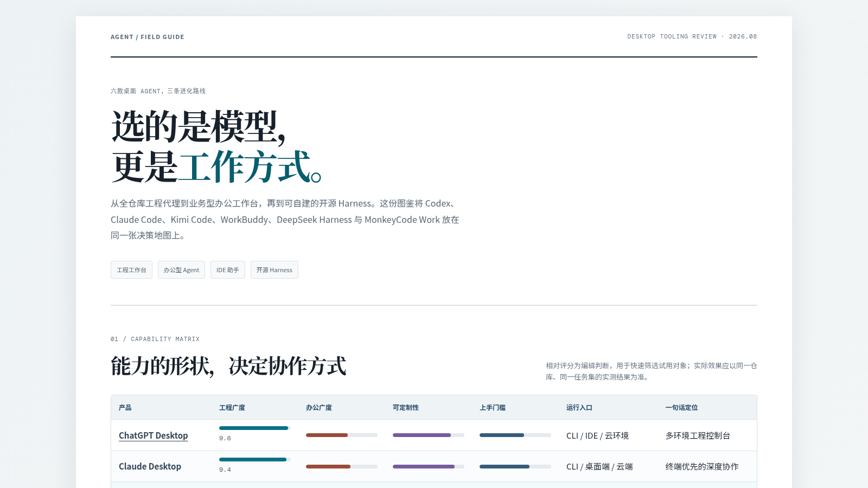Image resolution: width=868 pixels, height=488 pixels.
Task: Click the 办公型 Agent tag
Action: 181,270
